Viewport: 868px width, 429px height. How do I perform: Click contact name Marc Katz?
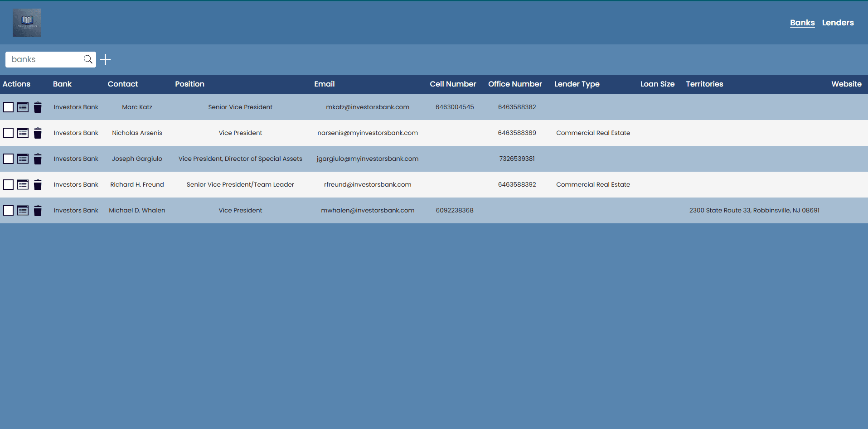(137, 107)
